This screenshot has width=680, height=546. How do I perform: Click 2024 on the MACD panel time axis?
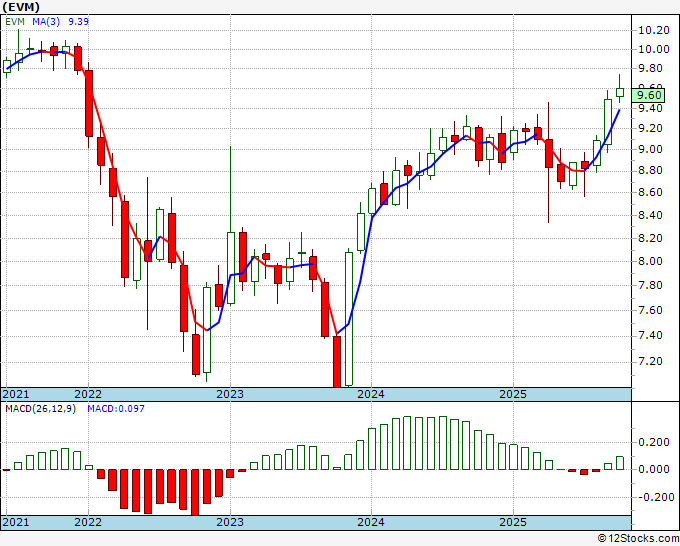click(371, 522)
